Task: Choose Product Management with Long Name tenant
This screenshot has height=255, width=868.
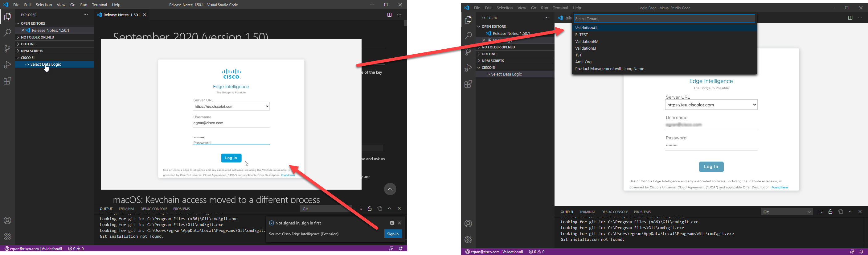Action: coord(665,69)
